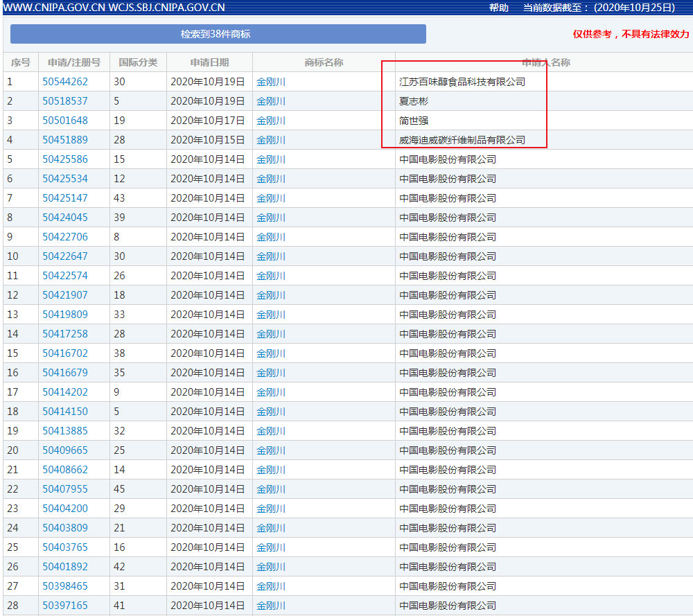Open 金刚川 trademark name in row 20

271,450
